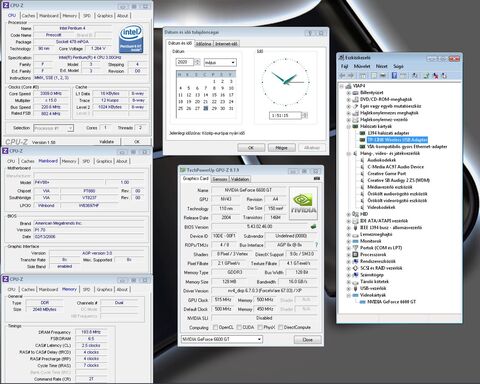Click the NVIDIA logo in GPU-Z
The width and height of the screenshot is (480, 384).
pyautogui.click(x=303, y=203)
